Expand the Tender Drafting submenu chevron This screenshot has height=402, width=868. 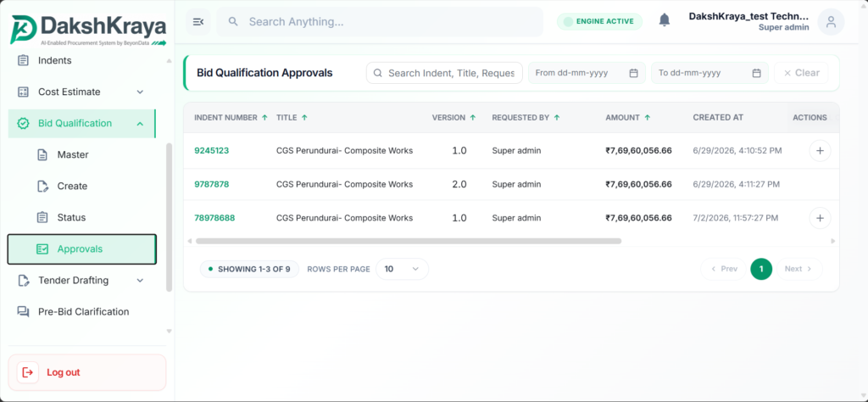(140, 280)
